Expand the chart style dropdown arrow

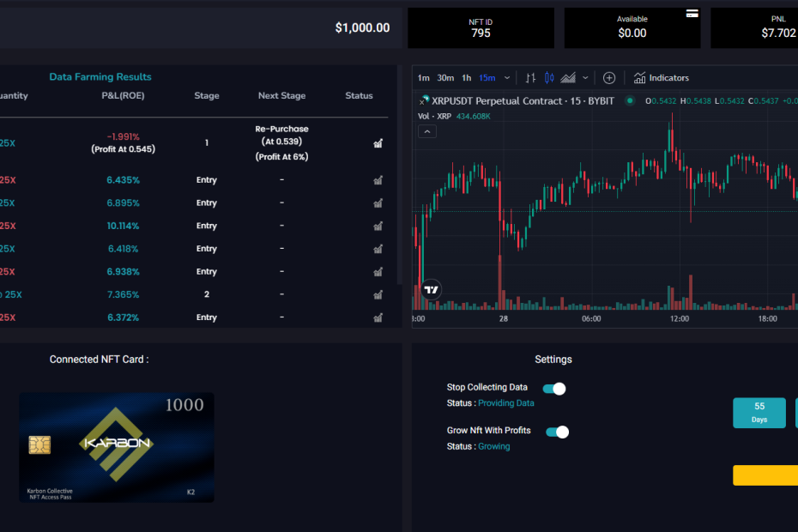(x=585, y=77)
